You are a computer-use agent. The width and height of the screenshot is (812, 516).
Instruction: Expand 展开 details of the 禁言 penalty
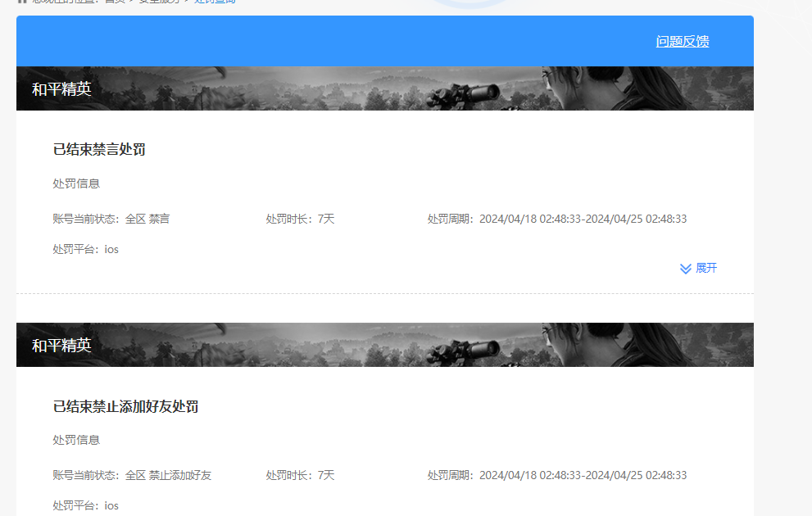pos(698,268)
